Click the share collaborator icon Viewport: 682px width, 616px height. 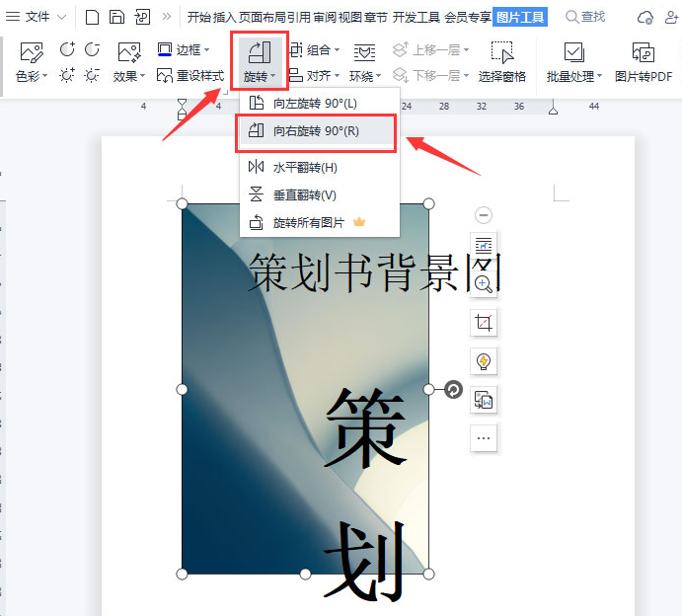672,18
